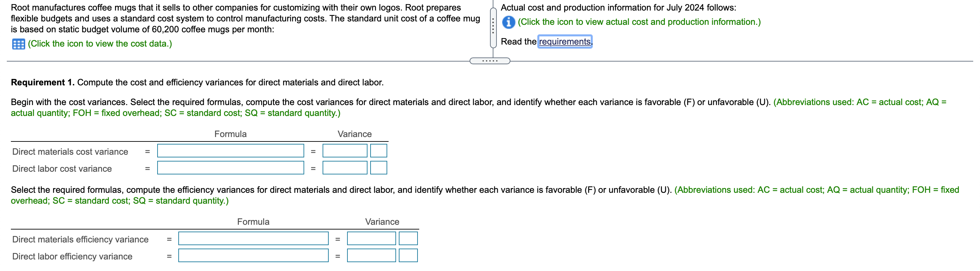Click the 'Requirement 1.' heading text
This screenshot has width=980, height=271.
coord(43,83)
